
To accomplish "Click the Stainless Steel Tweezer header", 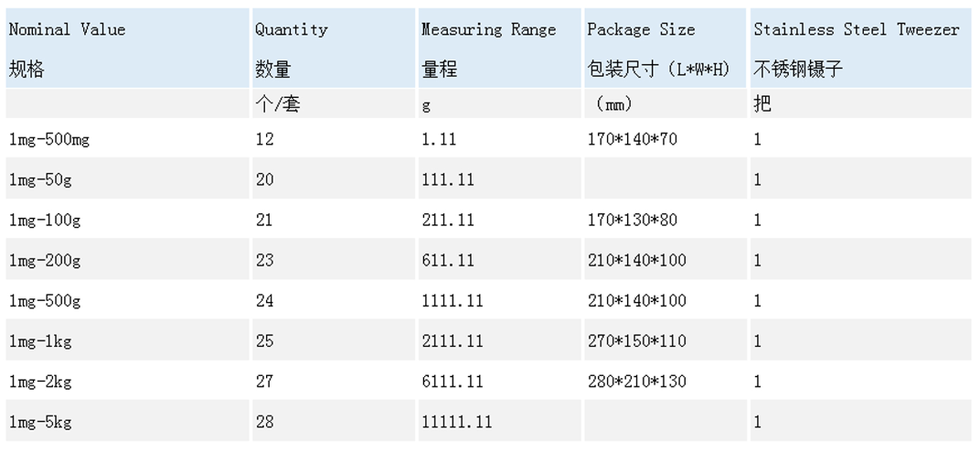I will (862, 49).
